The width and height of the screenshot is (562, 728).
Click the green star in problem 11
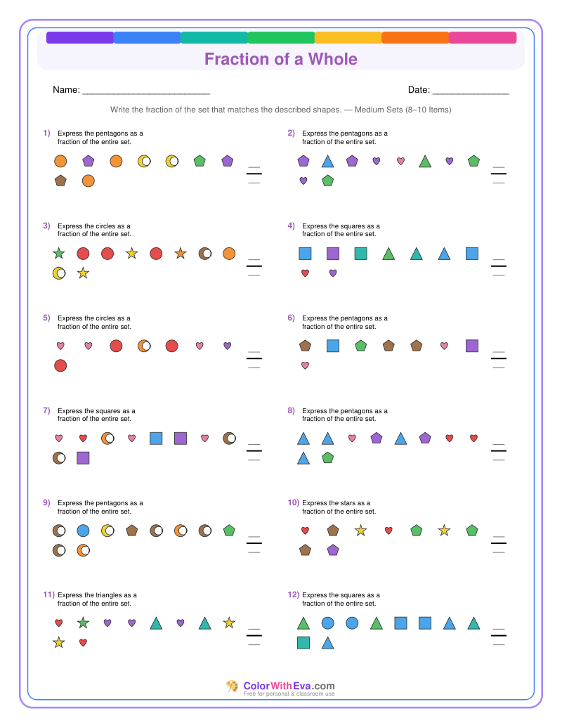[x=83, y=623]
